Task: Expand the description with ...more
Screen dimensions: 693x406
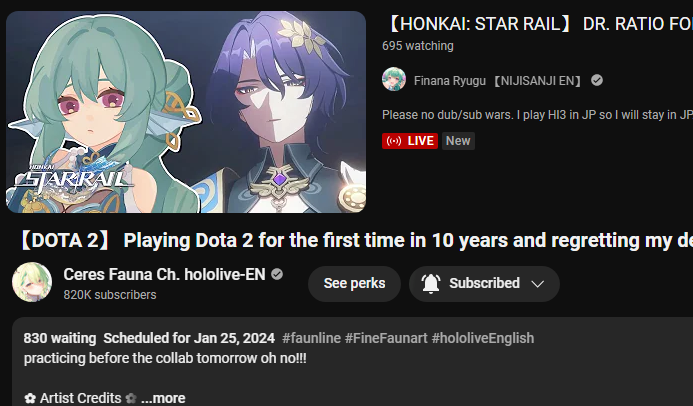Action: click(163, 398)
